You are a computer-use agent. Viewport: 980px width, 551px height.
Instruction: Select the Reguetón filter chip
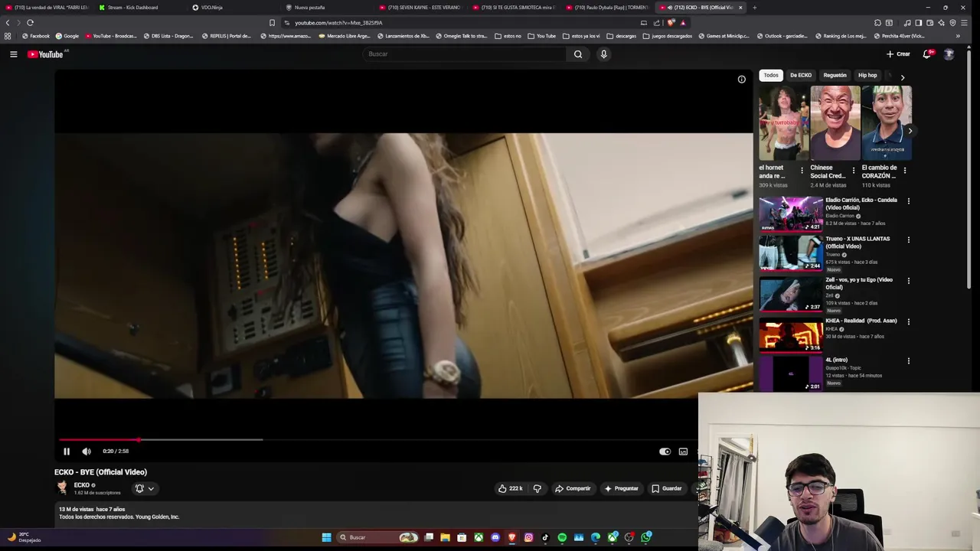coord(835,75)
